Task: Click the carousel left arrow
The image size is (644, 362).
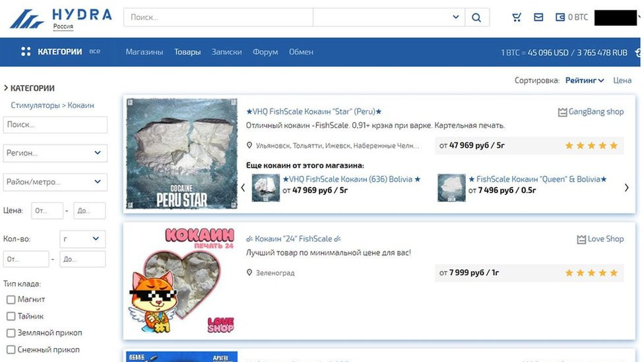Action: (x=242, y=188)
